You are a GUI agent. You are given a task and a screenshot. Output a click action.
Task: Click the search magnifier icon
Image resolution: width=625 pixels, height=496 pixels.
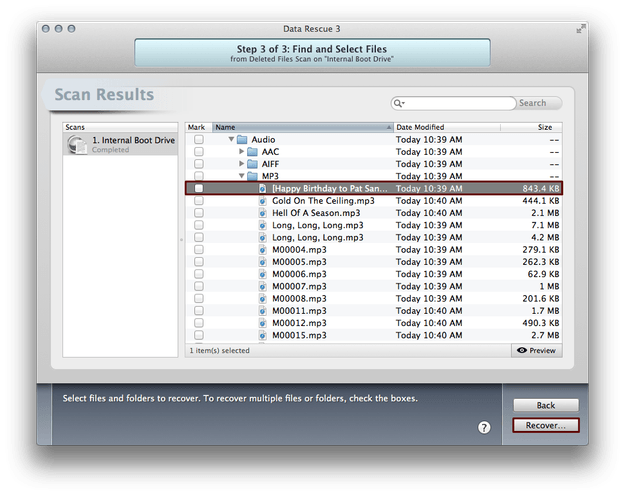tap(397, 103)
